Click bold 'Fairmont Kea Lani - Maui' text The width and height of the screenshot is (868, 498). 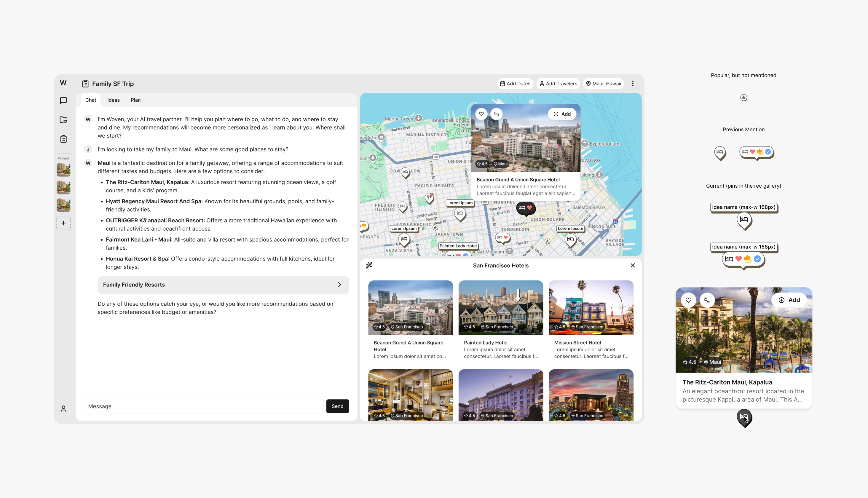click(138, 240)
